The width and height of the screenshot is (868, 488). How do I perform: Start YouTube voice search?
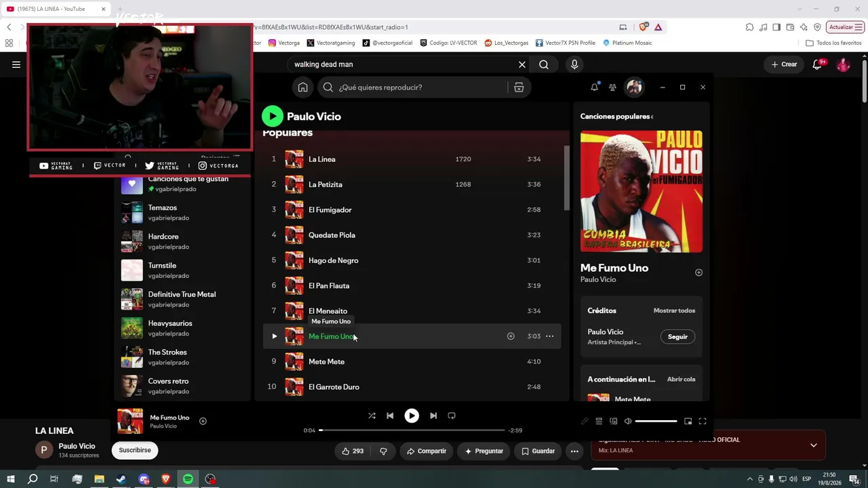point(574,64)
